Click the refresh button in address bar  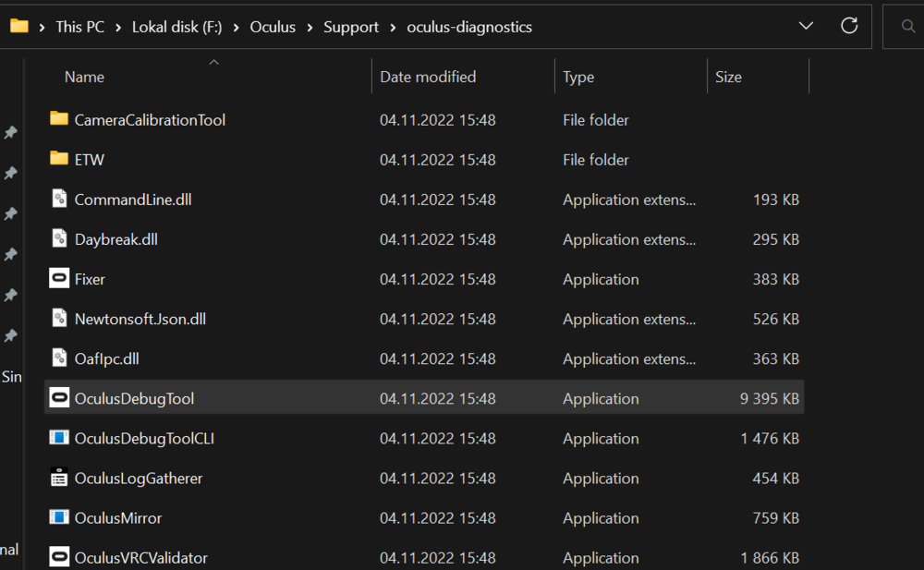849,26
